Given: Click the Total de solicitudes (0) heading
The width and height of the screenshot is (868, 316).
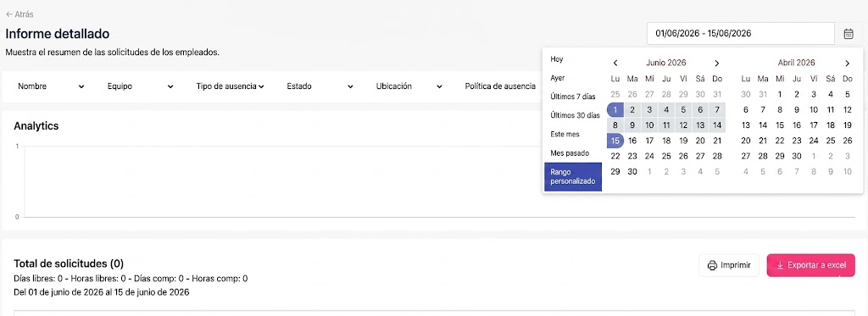Looking at the screenshot, I should click(x=69, y=263).
